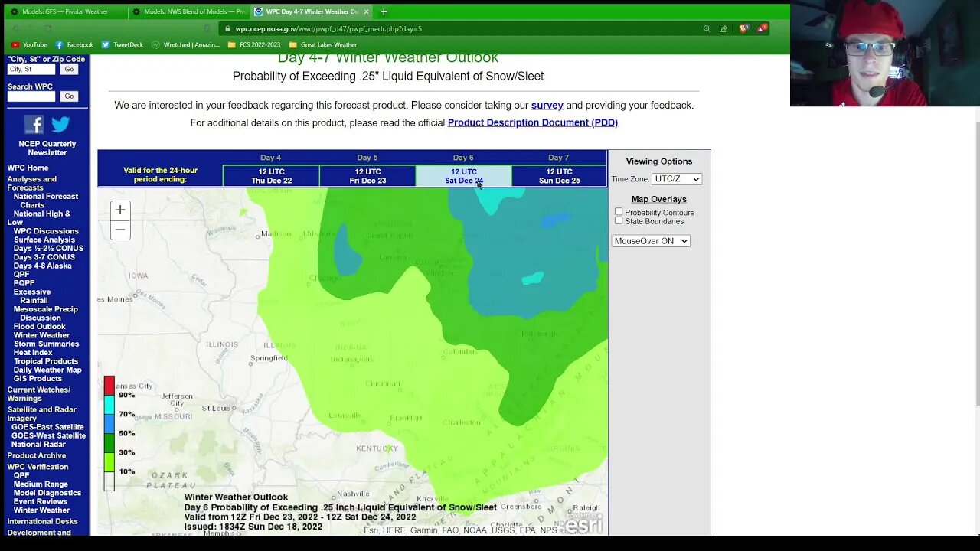Open Daily Weather Map link
The image size is (980, 551).
(47, 370)
